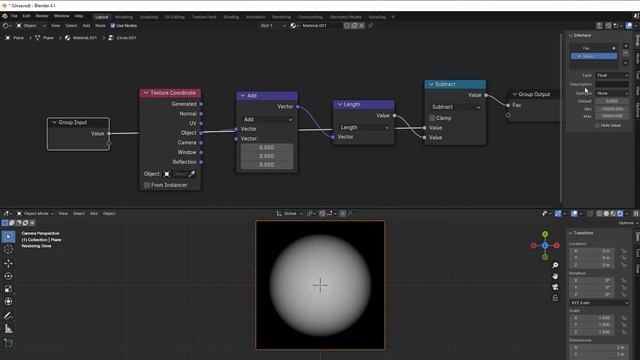Click the pin icon next to material name
The width and height of the screenshot is (640, 360).
point(371,25)
